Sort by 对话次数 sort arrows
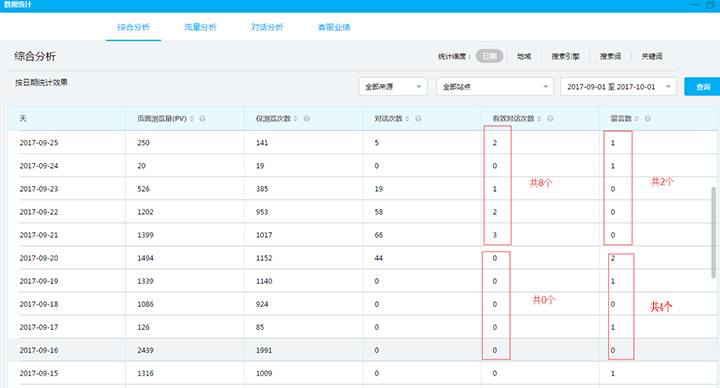The width and height of the screenshot is (720, 388). pos(407,118)
